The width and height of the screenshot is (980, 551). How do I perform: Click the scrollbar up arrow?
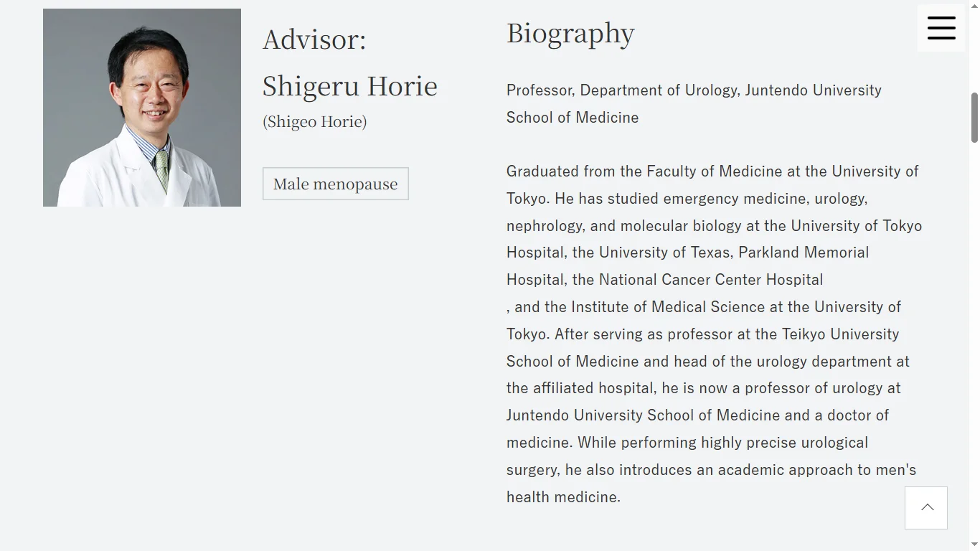click(974, 5)
